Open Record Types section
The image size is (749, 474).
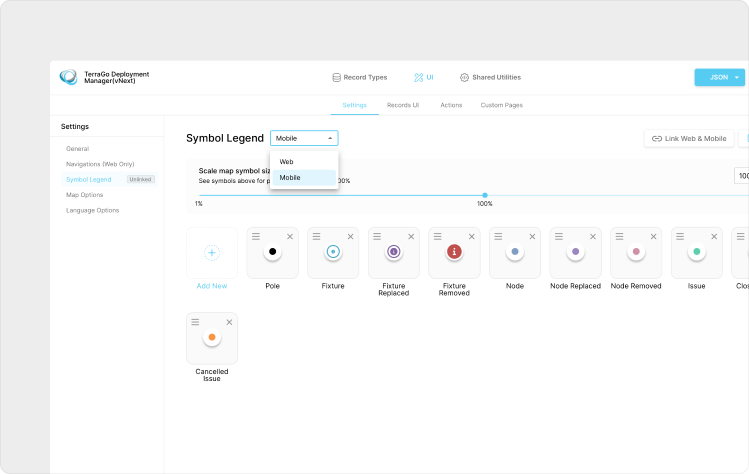(359, 77)
